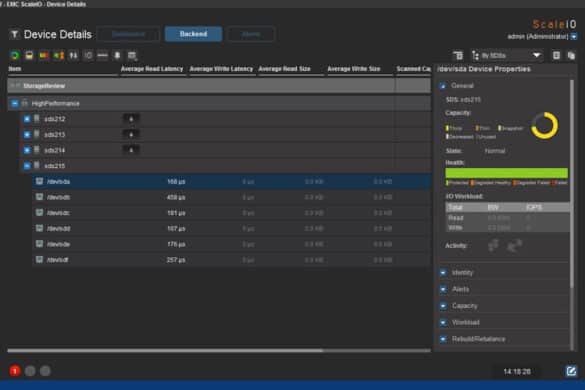Click the device icon of /dev/sdb row
This screenshot has width=585, height=390.
pyautogui.click(x=39, y=197)
